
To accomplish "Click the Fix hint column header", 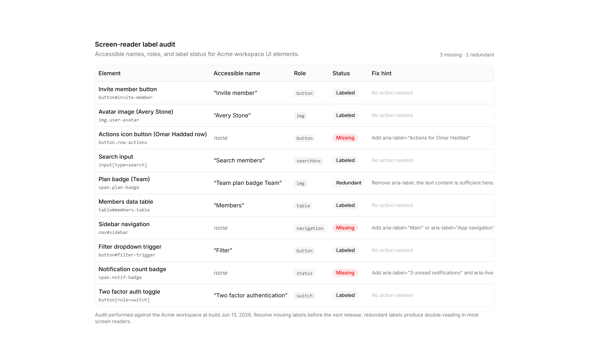I will [381, 73].
